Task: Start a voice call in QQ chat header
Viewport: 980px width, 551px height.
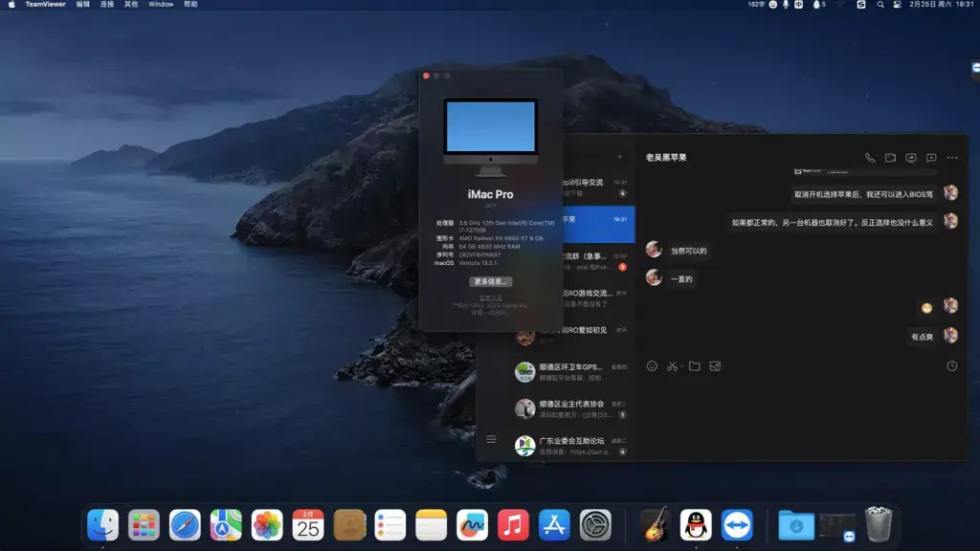Action: 869,158
